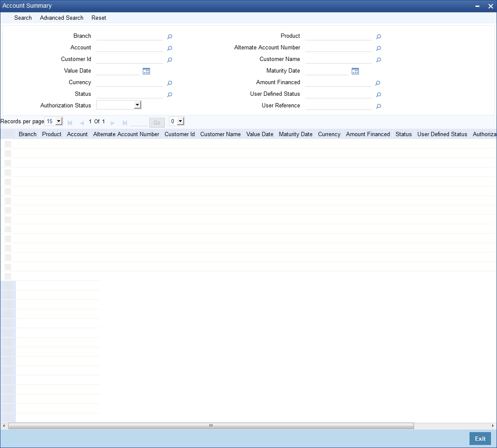Sort by the Customer Name column header
The width and height of the screenshot is (497, 448).
220,134
